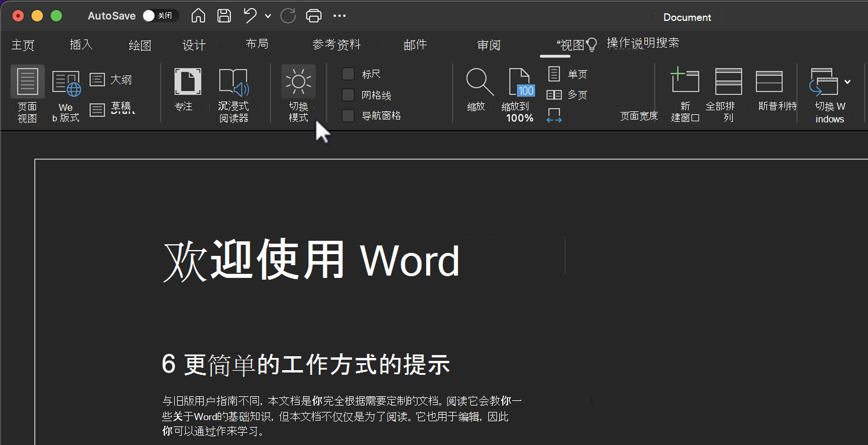Viewport: 868px width, 445px height.
Task: Open a 新建窗口 new window
Action: coord(685,95)
